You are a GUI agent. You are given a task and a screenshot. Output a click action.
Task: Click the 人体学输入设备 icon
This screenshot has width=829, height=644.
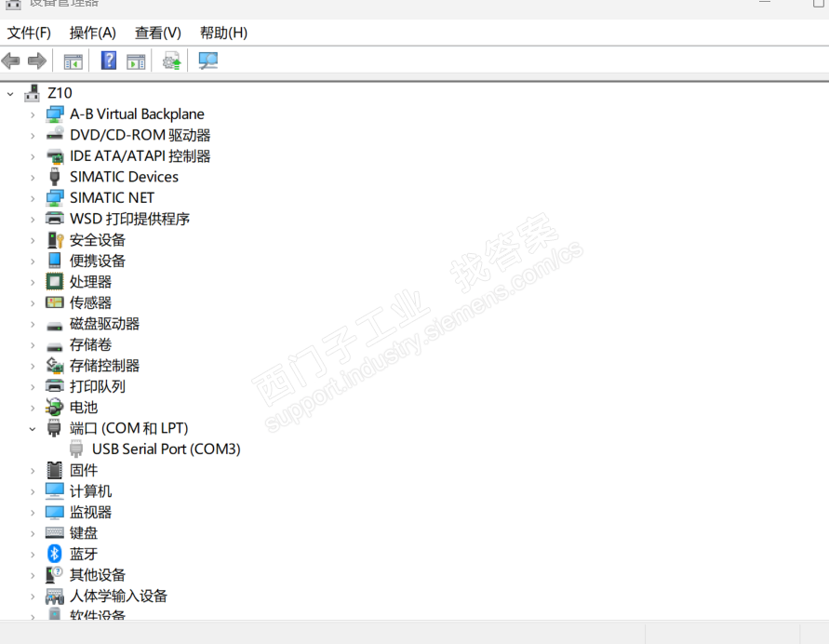[x=55, y=596]
